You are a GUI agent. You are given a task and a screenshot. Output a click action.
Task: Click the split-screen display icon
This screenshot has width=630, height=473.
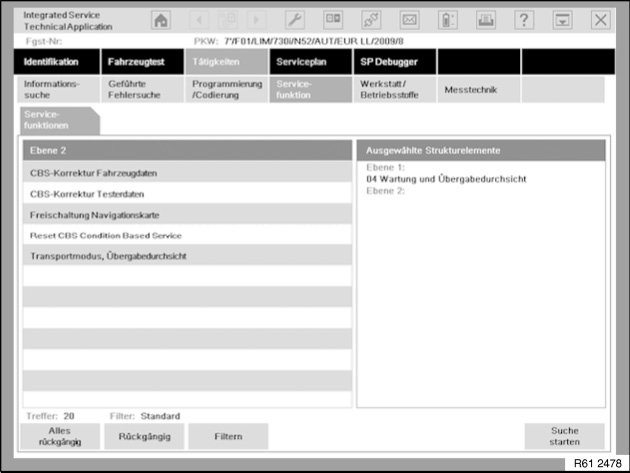(x=333, y=20)
